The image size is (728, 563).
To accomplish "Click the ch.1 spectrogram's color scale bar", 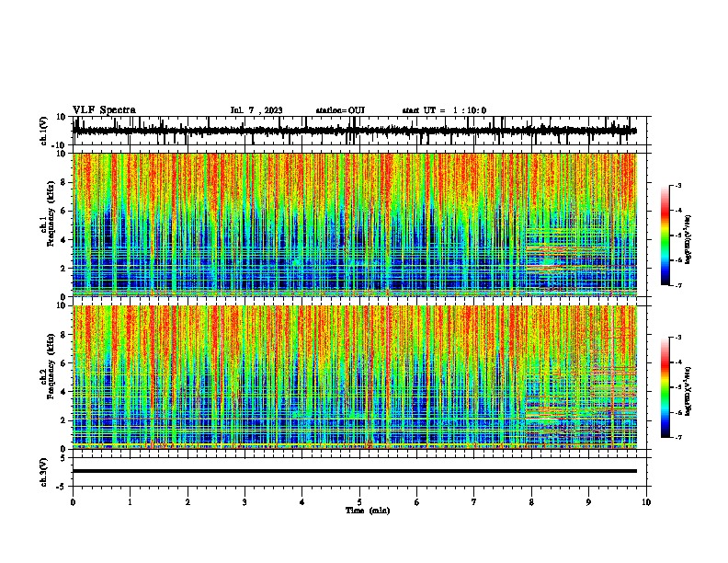I will click(x=665, y=236).
